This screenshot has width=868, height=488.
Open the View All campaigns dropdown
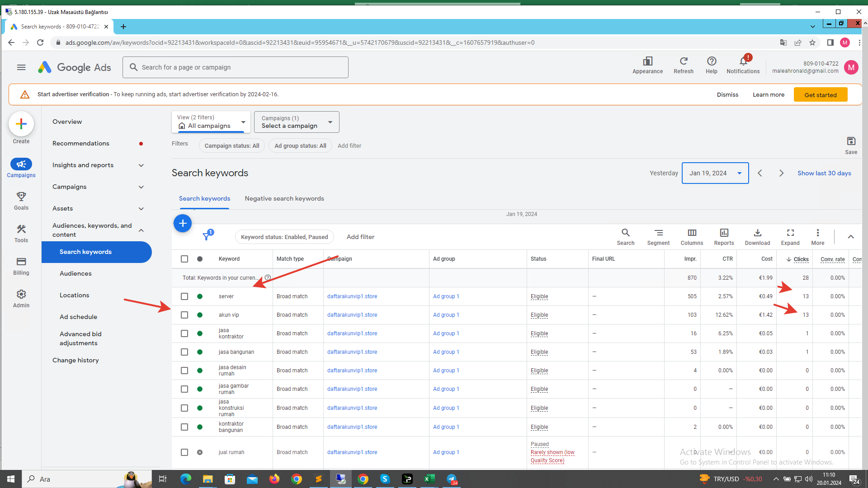[x=211, y=122]
